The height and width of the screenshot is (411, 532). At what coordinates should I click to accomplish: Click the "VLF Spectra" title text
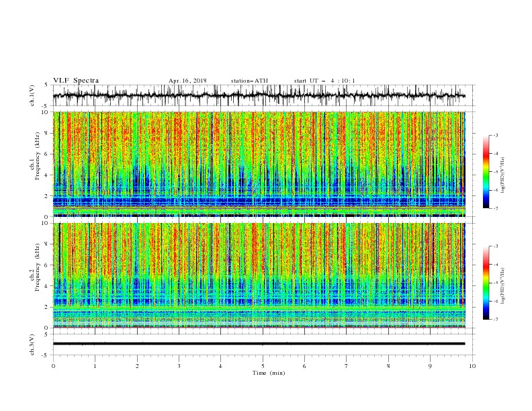click(x=76, y=81)
